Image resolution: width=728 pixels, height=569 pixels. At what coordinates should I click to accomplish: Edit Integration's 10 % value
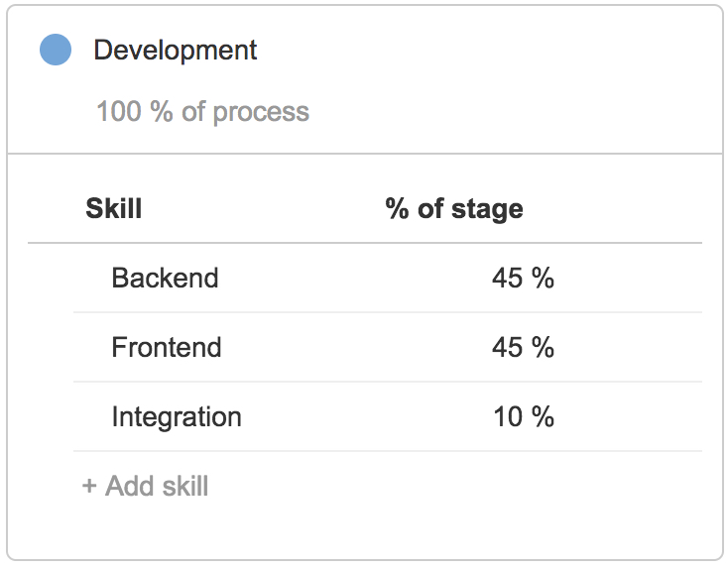tap(524, 416)
